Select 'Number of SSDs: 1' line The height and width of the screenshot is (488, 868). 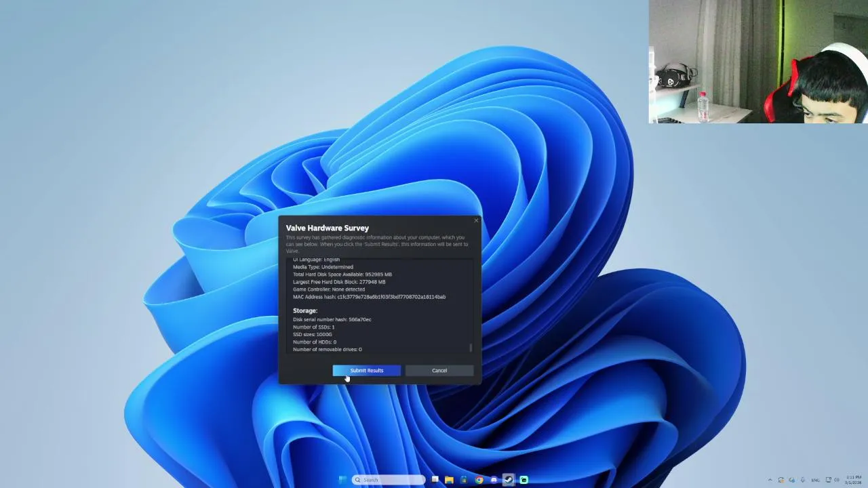[x=313, y=327]
